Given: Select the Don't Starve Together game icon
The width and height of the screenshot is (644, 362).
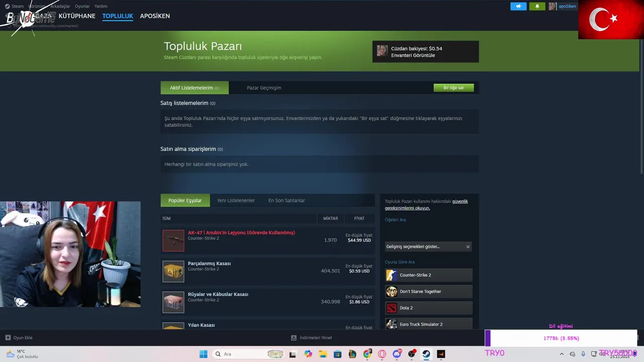Looking at the screenshot, I should click(391, 292).
